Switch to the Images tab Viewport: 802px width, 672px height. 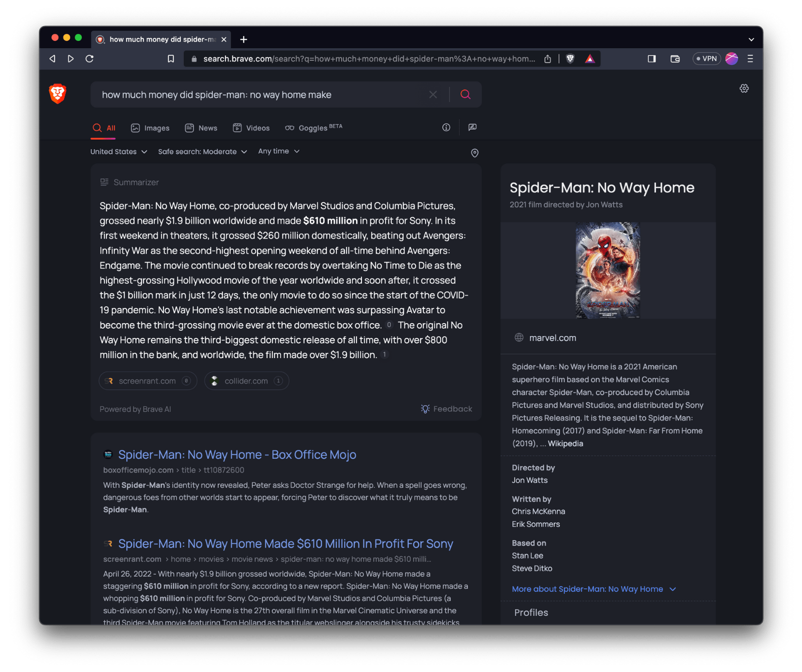tap(150, 128)
